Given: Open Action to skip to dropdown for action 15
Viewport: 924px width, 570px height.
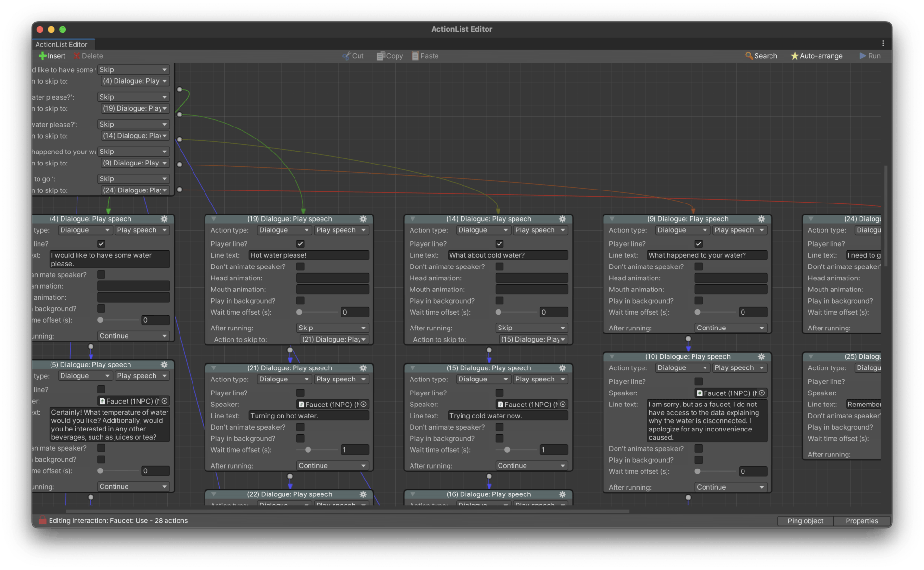Looking at the screenshot, I should (x=532, y=340).
